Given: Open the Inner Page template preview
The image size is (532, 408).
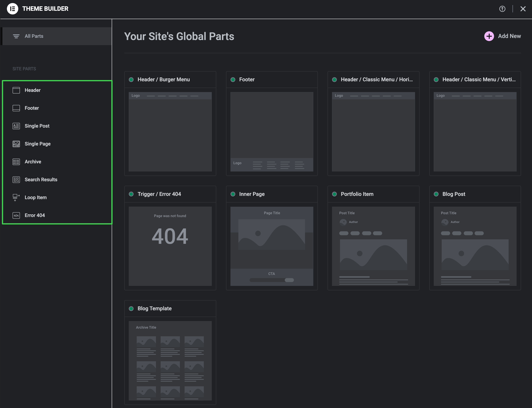Looking at the screenshot, I should (271, 246).
